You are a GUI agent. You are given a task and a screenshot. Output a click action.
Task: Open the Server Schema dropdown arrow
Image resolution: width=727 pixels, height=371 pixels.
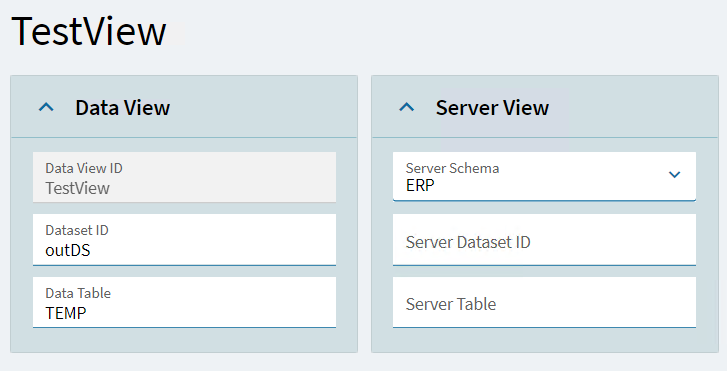[674, 175]
